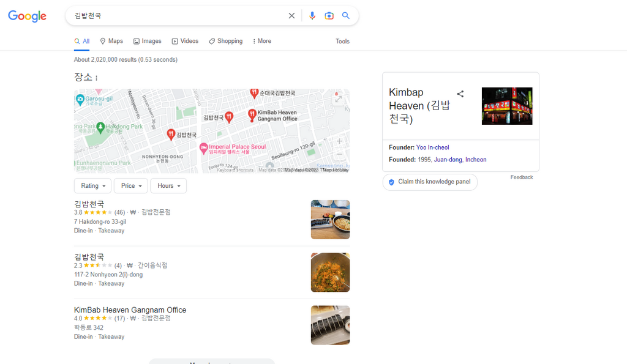Click the 순대국김밥천국 map pin
The width and height of the screenshot is (627, 364).
254,94
